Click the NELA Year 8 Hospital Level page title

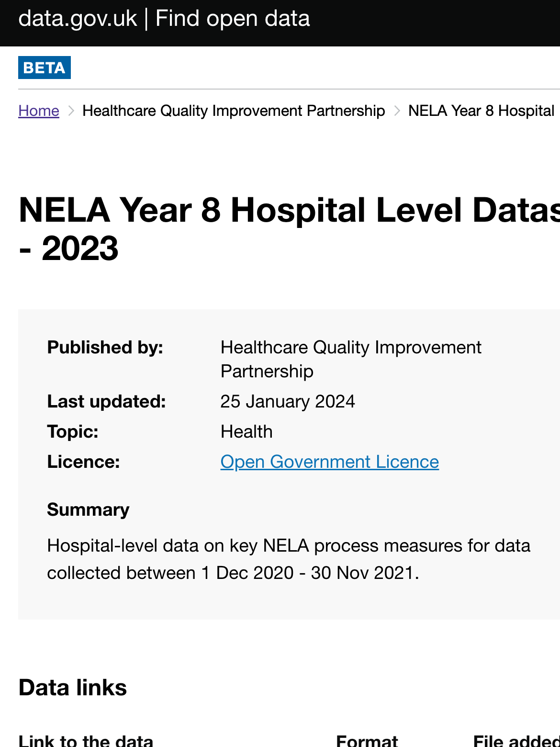click(289, 229)
